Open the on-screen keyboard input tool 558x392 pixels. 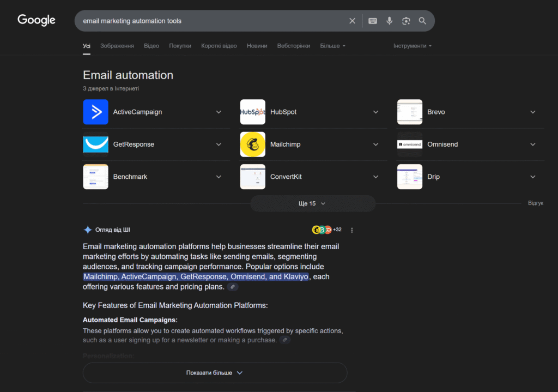372,21
